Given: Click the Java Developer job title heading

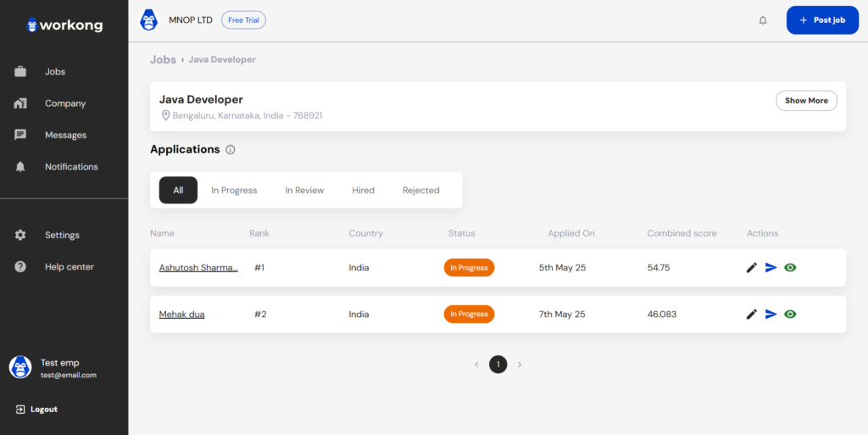Looking at the screenshot, I should point(201,99).
